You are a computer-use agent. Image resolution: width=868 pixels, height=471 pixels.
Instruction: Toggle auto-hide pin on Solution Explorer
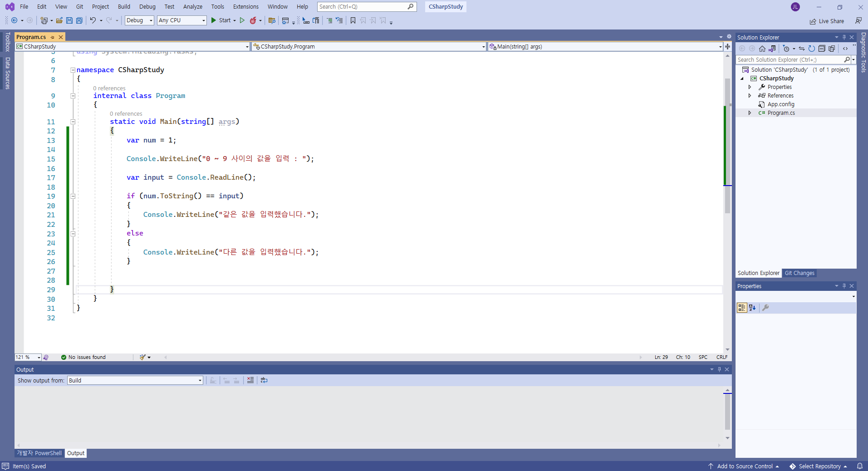coord(844,37)
